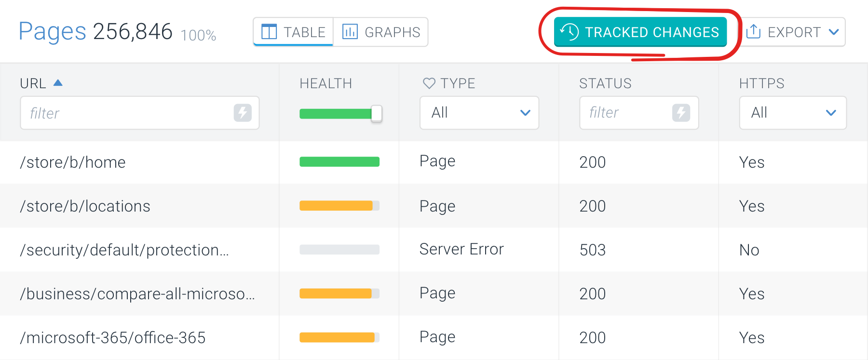This screenshot has width=868, height=360.
Task: Click the table layout icon
Action: point(269,32)
